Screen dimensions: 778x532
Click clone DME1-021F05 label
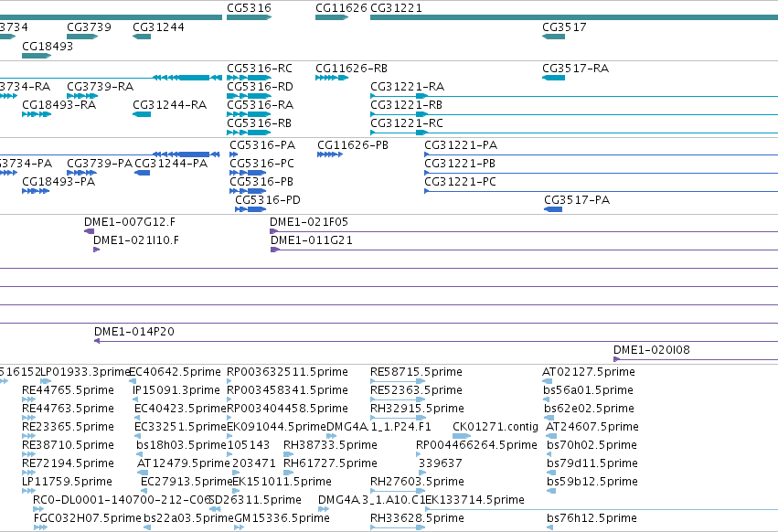click(309, 222)
